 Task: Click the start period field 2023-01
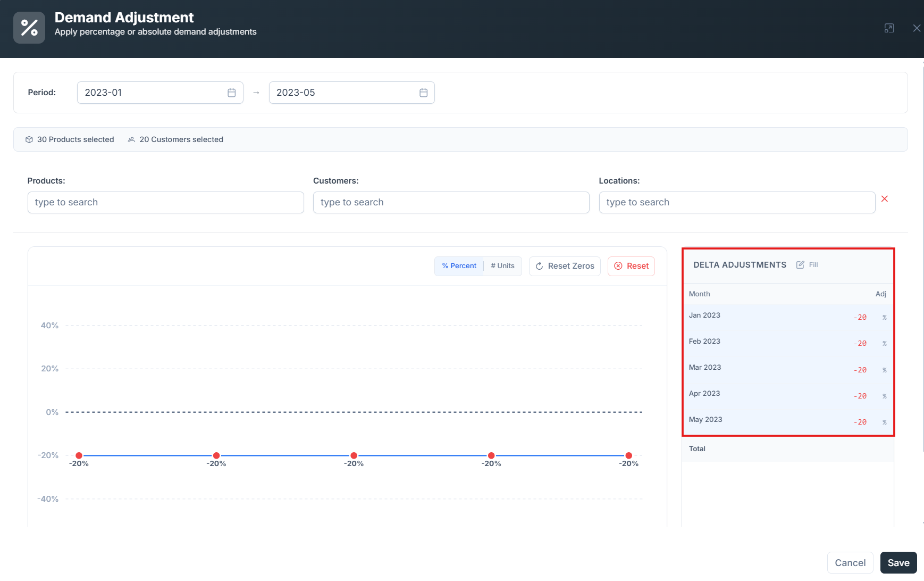160,93
